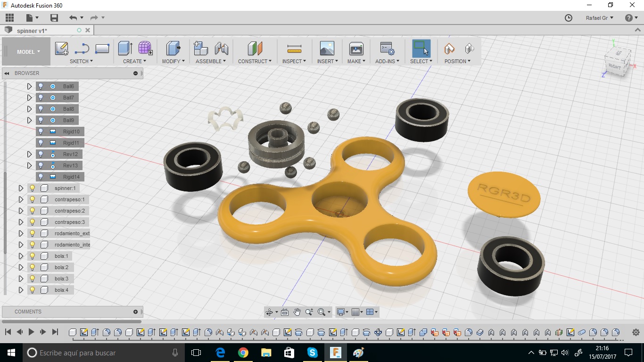Open the Rafael Gr account menu
This screenshot has width=644, height=362.
(599, 18)
